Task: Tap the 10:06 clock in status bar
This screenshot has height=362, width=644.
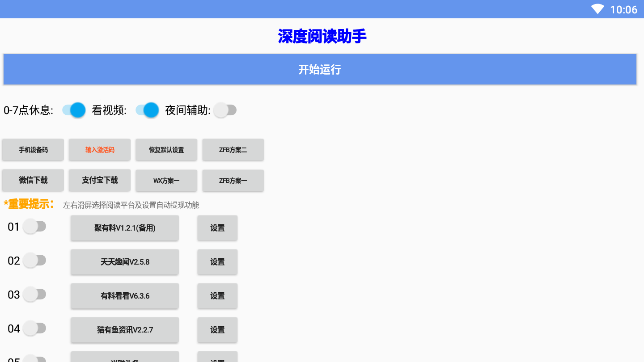Action: coord(623,9)
